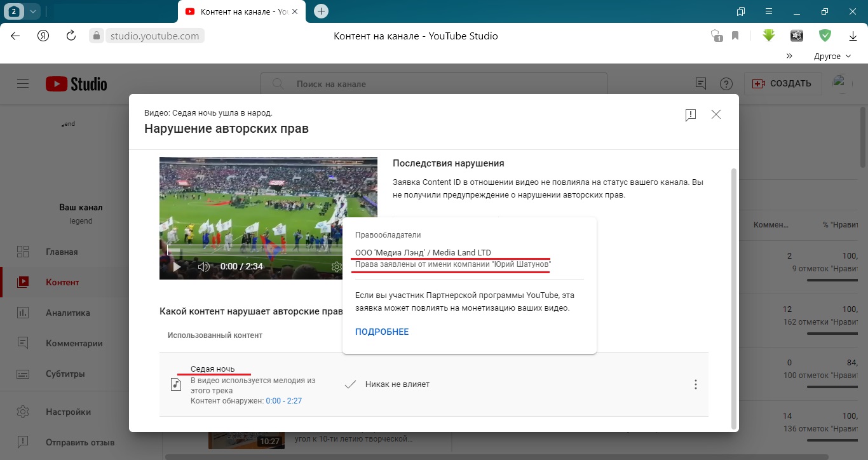Expand the tab group dropdown arrow
The height and width of the screenshot is (460, 868).
(34, 11)
